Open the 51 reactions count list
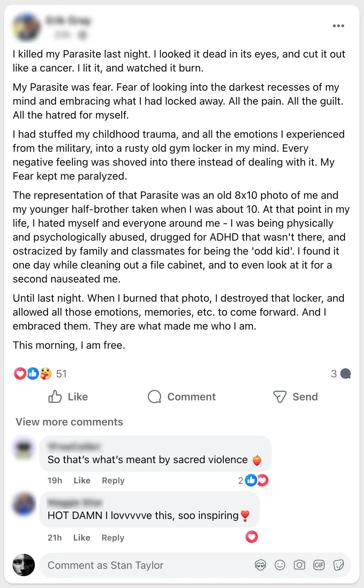364x588 pixels. point(61,374)
